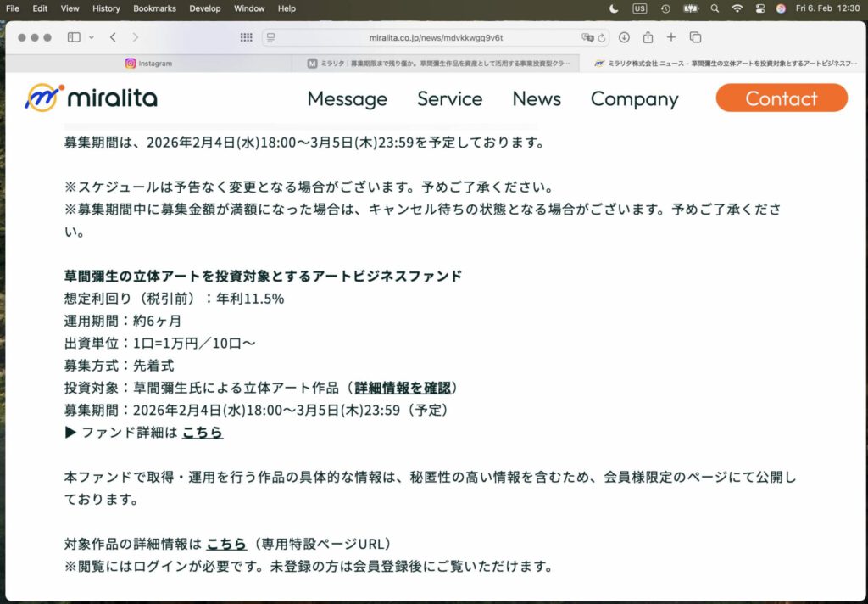868x604 pixels.
Task: Toggle Focus mode moon icon in menu bar
Action: pos(614,8)
